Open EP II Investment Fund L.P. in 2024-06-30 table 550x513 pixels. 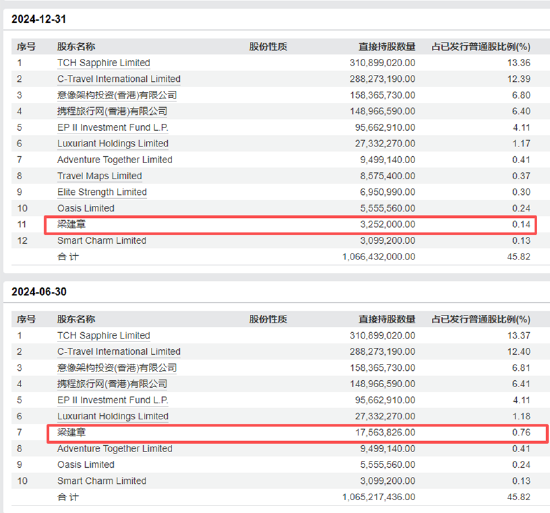click(x=113, y=400)
